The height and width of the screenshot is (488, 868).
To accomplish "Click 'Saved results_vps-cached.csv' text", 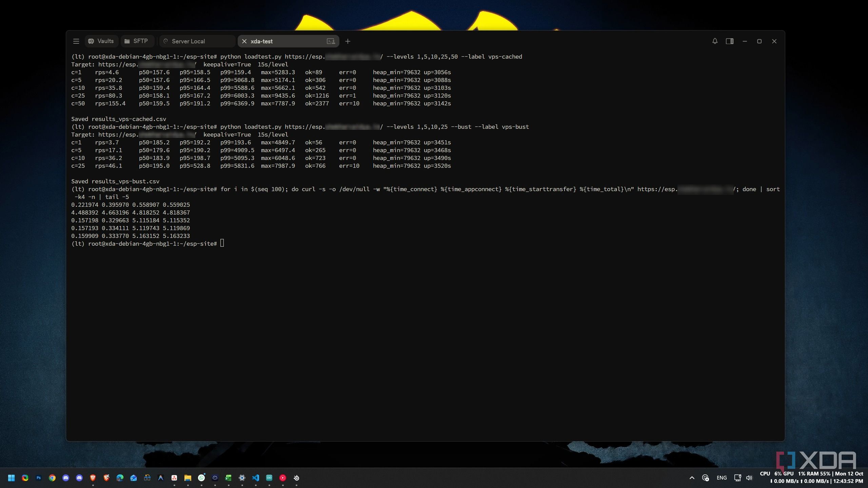I will pyautogui.click(x=119, y=119).
